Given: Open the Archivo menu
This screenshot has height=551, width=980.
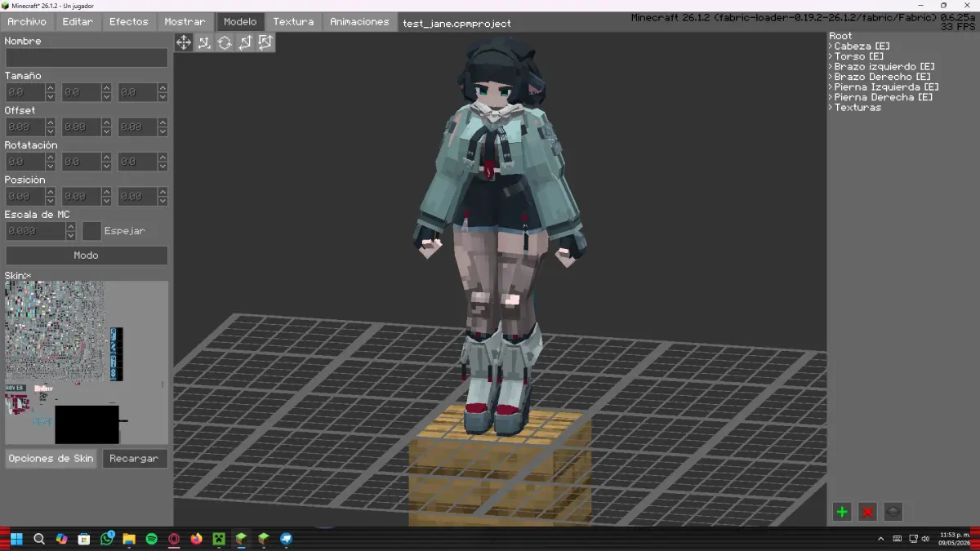Looking at the screenshot, I should (27, 22).
